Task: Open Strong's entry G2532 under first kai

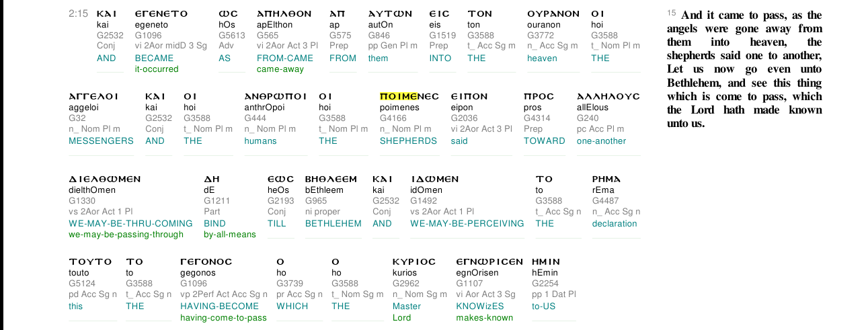Action: pyautogui.click(x=110, y=35)
